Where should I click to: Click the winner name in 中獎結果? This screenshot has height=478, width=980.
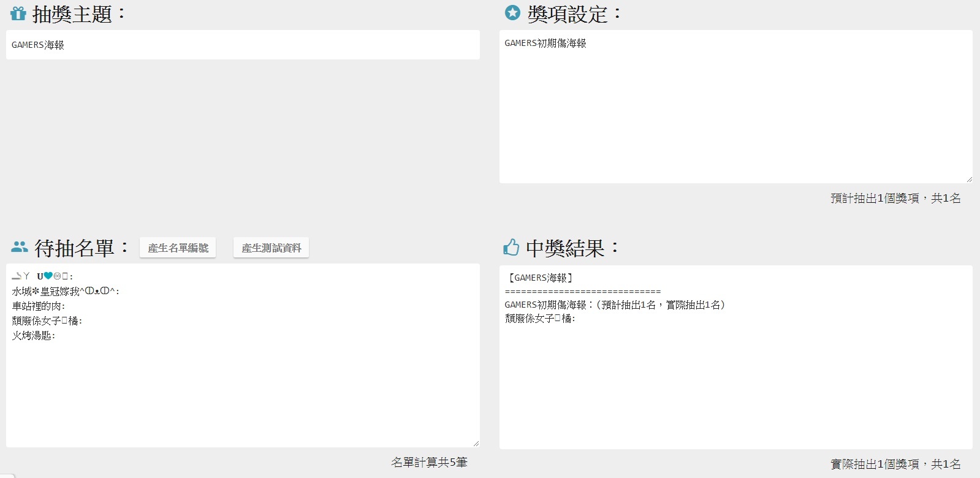[540, 318]
